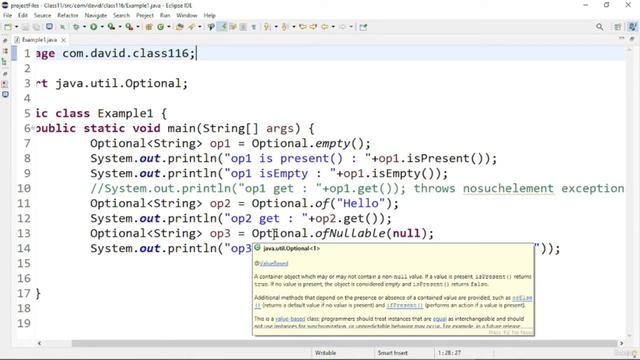Open the Edit menu

22,16
